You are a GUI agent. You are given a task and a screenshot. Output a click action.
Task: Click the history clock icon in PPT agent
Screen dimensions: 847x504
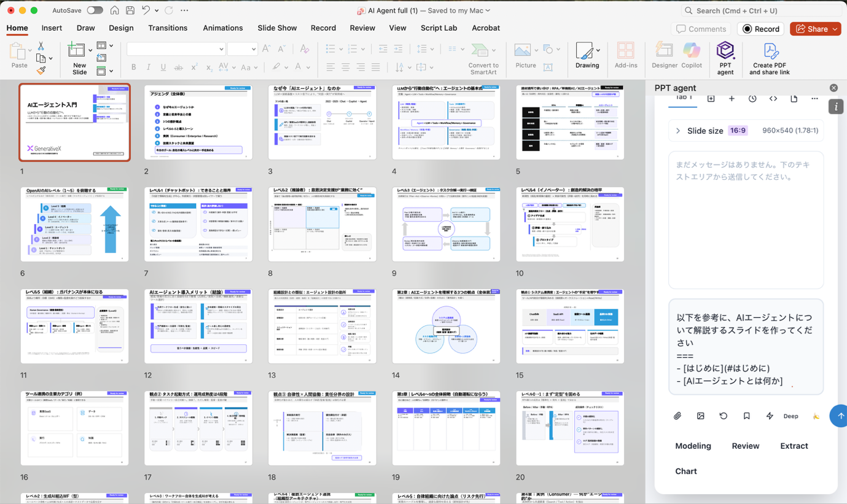[752, 98]
